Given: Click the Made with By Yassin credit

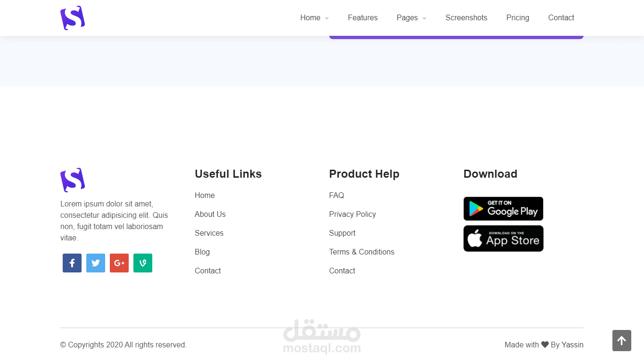Looking at the screenshot, I should pos(544,345).
